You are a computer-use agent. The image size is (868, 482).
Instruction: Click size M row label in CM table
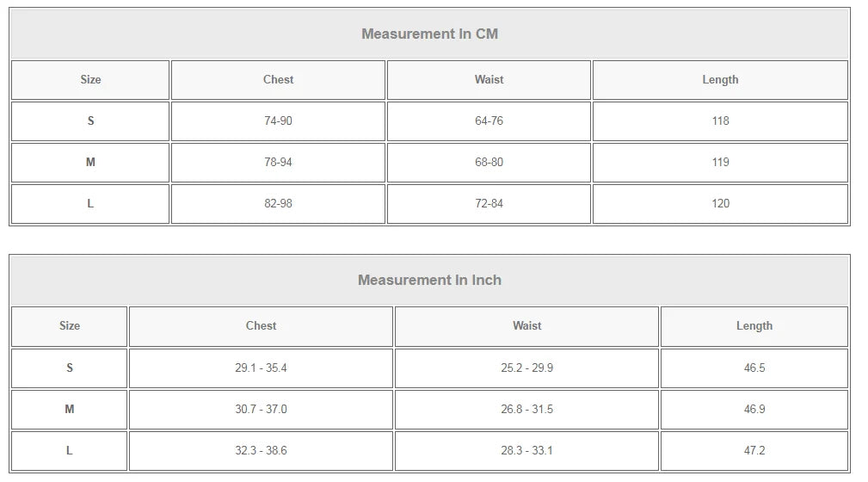[90, 163]
